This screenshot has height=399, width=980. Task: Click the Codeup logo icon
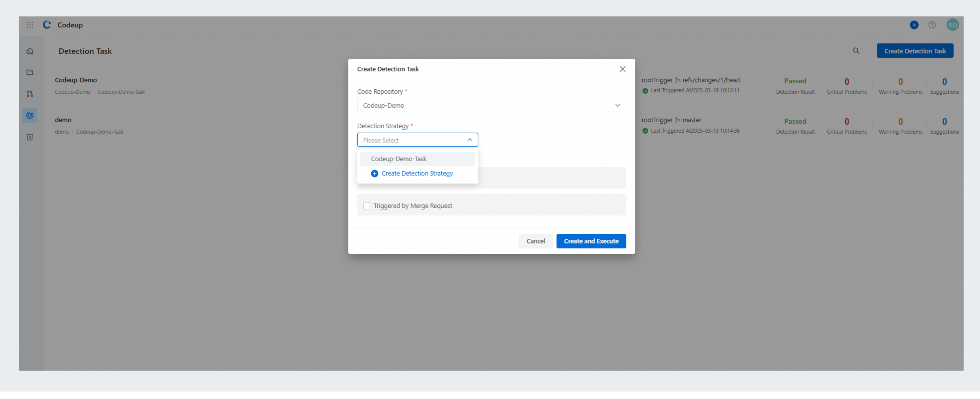(47, 25)
